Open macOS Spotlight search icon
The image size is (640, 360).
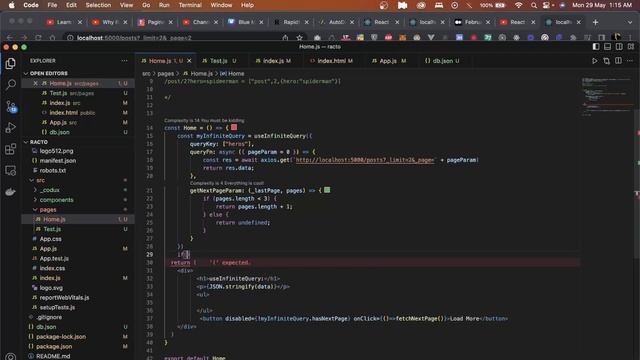tap(533, 5)
